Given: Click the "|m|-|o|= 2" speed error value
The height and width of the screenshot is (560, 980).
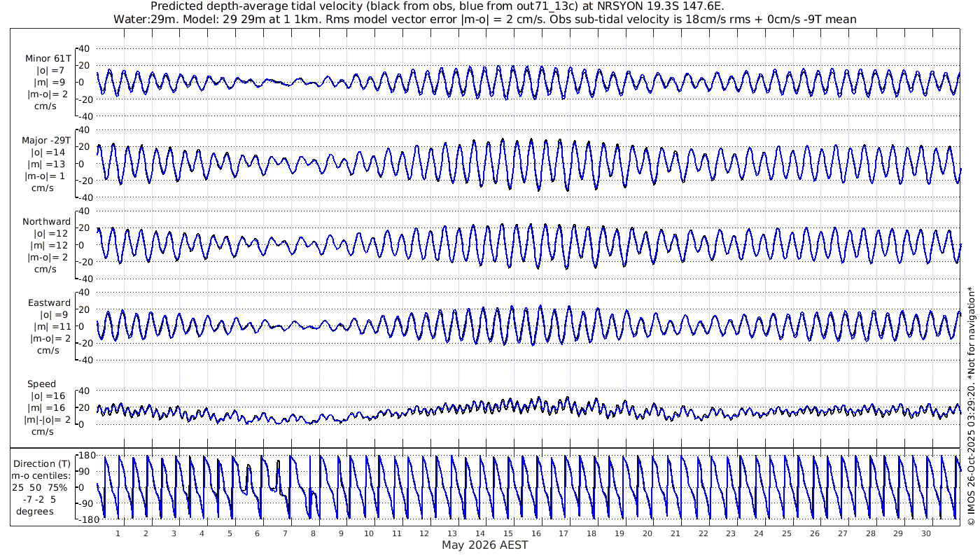Looking at the screenshot, I should click(x=48, y=420).
